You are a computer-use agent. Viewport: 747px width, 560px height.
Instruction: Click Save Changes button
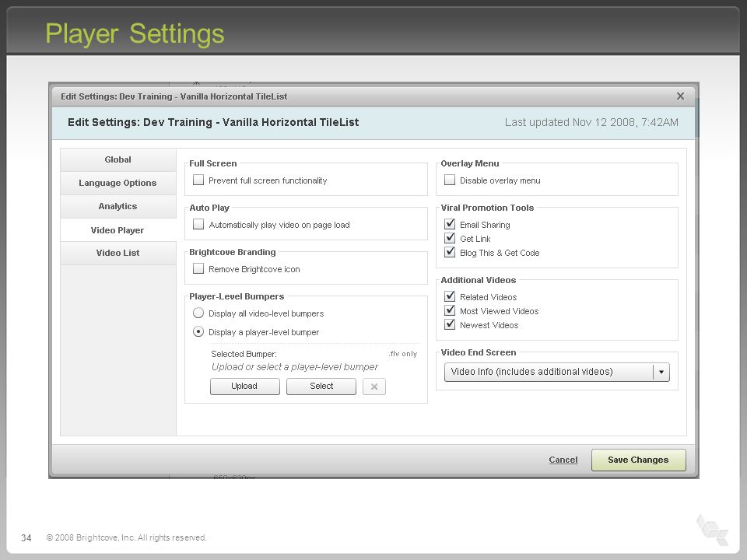638,460
